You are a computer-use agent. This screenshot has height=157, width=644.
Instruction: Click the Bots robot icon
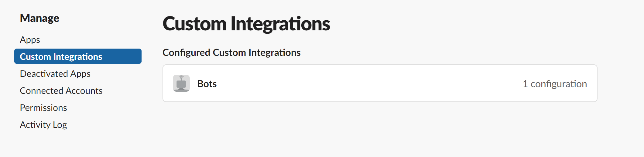tap(181, 83)
